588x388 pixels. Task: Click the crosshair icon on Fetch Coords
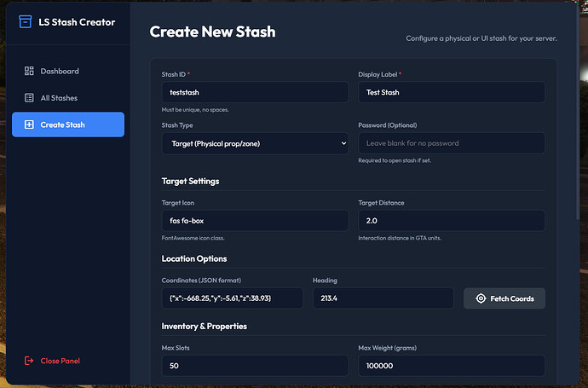pos(481,298)
